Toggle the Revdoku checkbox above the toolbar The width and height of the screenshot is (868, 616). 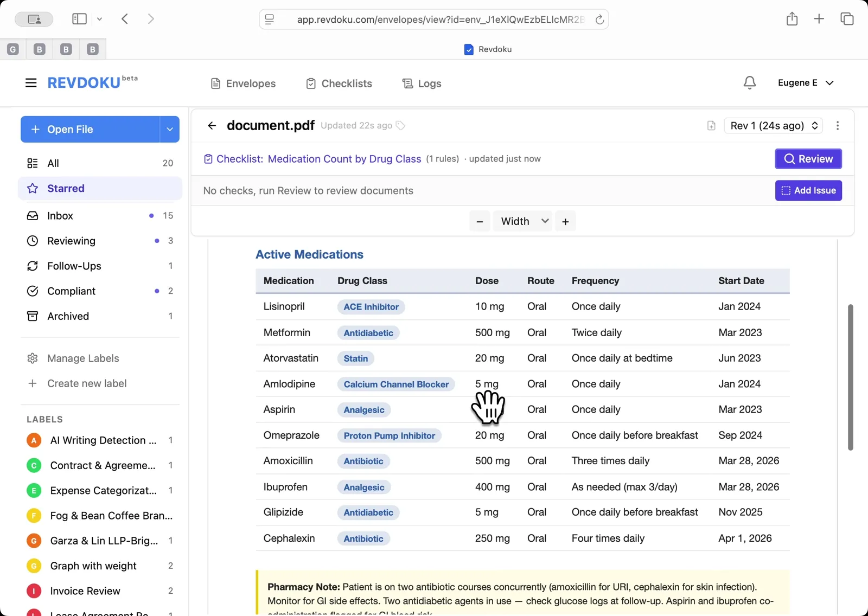point(468,49)
